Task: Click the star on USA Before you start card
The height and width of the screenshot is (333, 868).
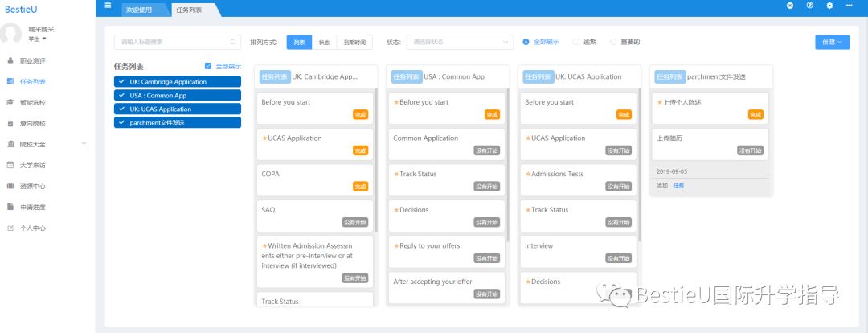Action: coord(396,102)
